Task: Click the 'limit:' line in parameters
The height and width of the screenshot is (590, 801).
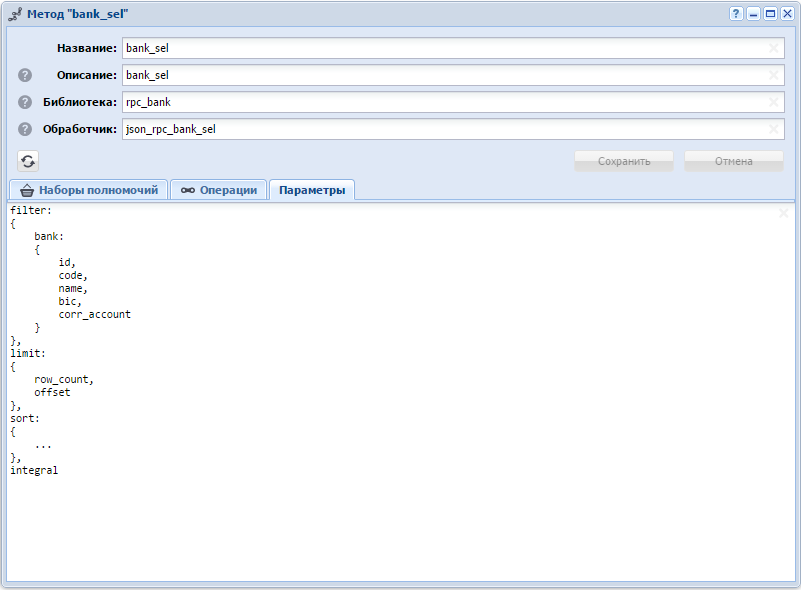Action: point(28,353)
